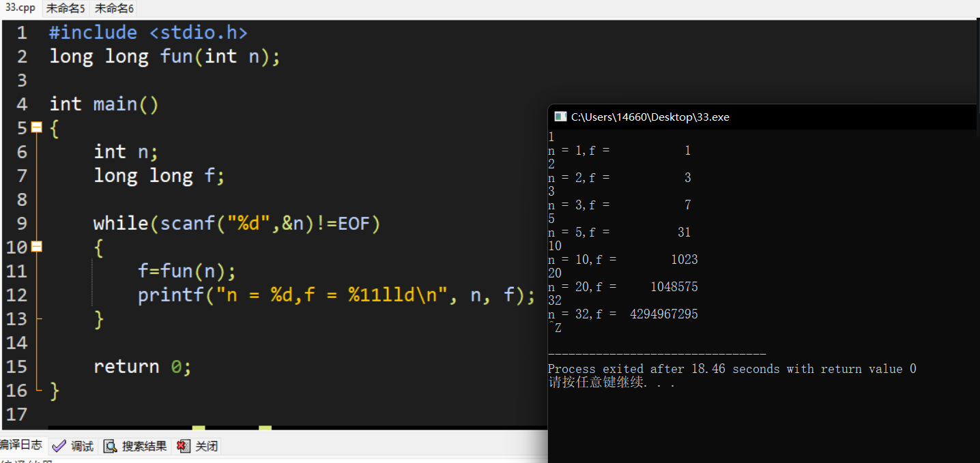Click the 'return 0;' statement
Screen dimensions: 980x463
point(143,366)
